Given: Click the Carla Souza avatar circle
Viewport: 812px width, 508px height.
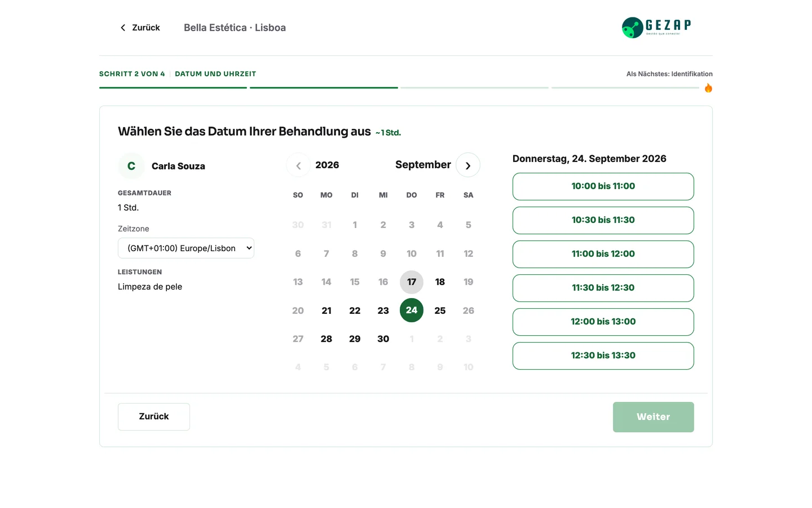Looking at the screenshot, I should pyautogui.click(x=131, y=166).
